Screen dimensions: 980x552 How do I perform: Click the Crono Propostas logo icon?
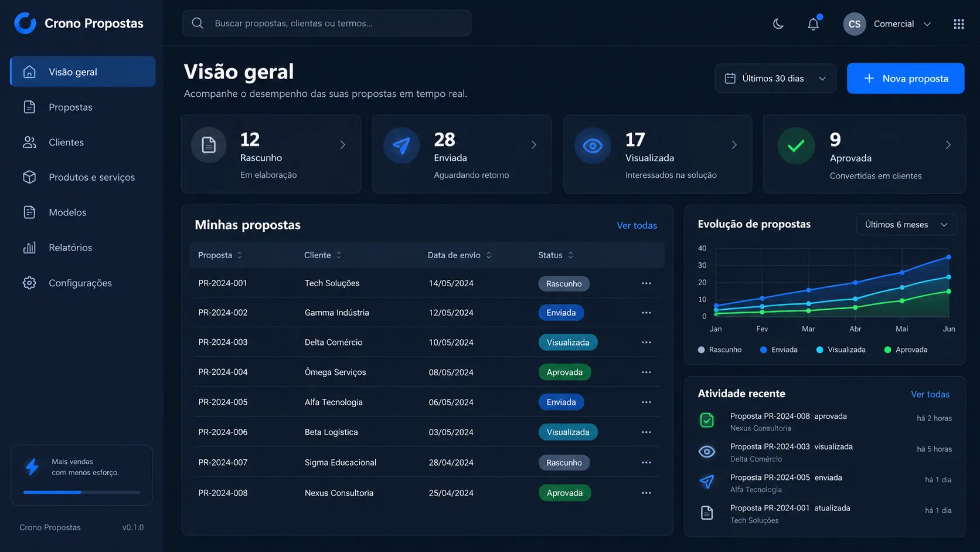pos(25,23)
